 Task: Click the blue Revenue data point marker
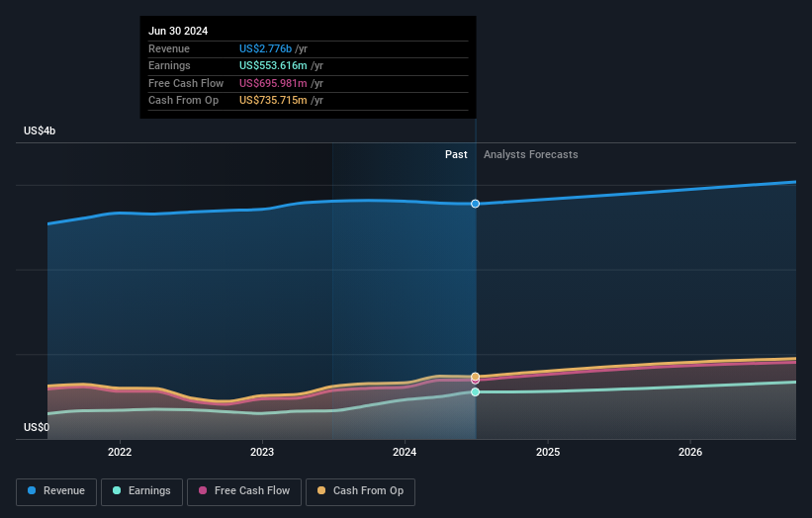pos(475,204)
